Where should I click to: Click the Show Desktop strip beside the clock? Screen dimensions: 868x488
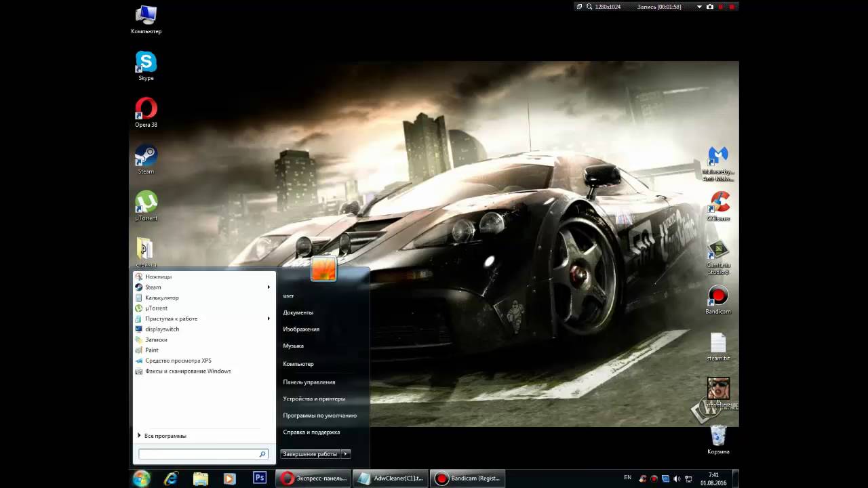pyautogui.click(x=736, y=479)
